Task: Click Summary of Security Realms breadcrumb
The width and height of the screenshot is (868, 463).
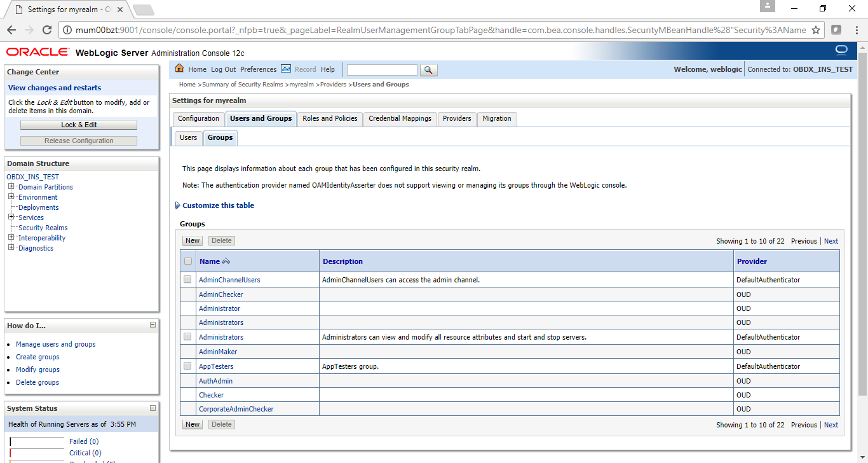Action: coord(243,84)
